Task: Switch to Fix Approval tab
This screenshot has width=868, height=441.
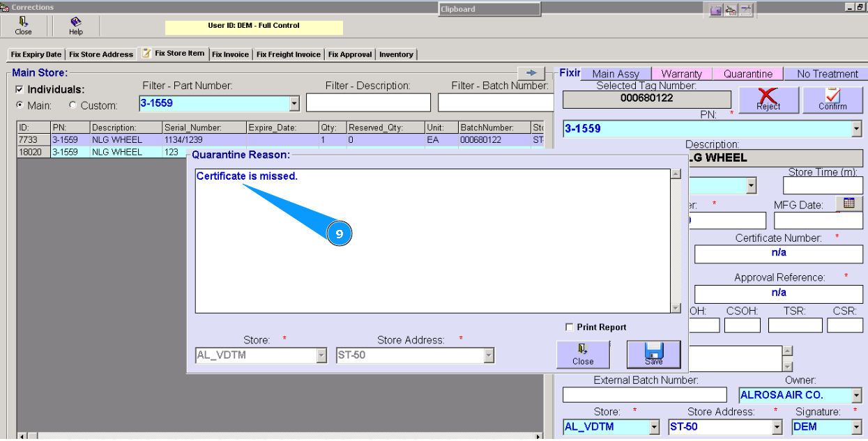Action: click(x=350, y=54)
